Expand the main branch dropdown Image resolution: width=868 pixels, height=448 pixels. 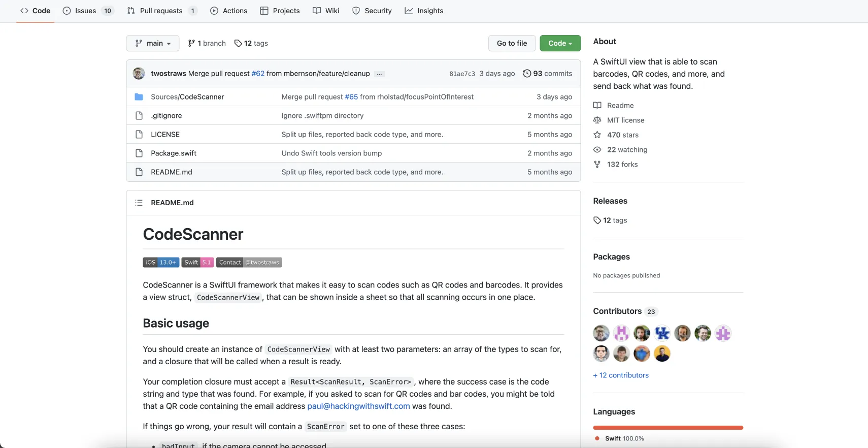(x=153, y=43)
